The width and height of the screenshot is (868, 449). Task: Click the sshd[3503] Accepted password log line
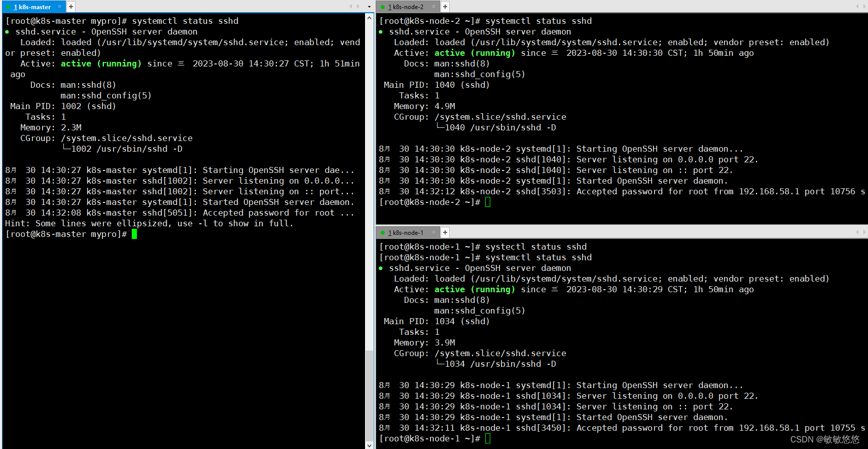(x=622, y=191)
